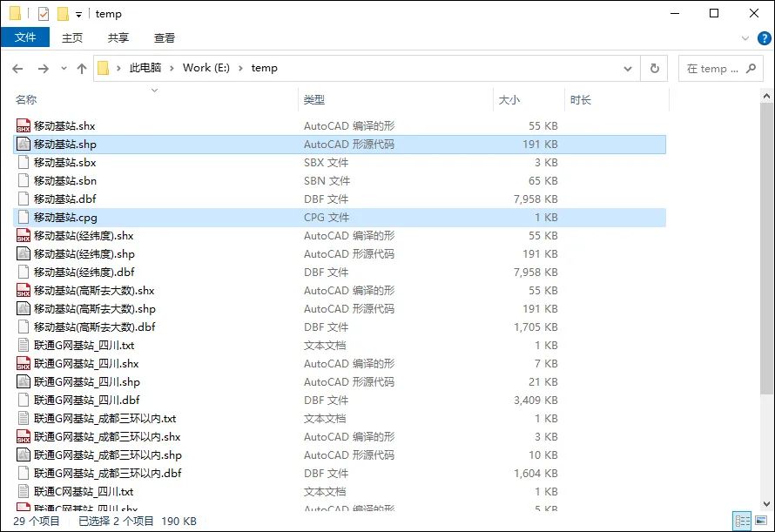This screenshot has width=775, height=532.
Task: Click the SHX icon of 联通G网基站_成都三环以内.shx
Action: pyautogui.click(x=24, y=436)
